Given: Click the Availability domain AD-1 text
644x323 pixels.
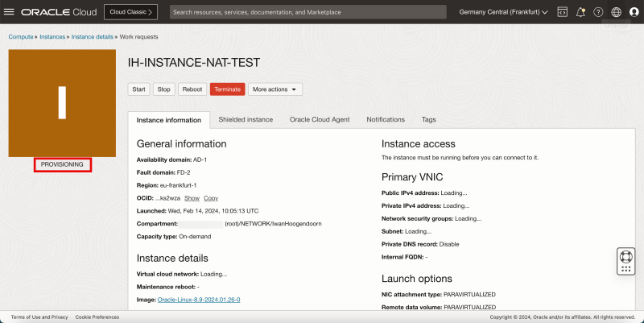Looking at the screenshot, I should coord(171,159).
